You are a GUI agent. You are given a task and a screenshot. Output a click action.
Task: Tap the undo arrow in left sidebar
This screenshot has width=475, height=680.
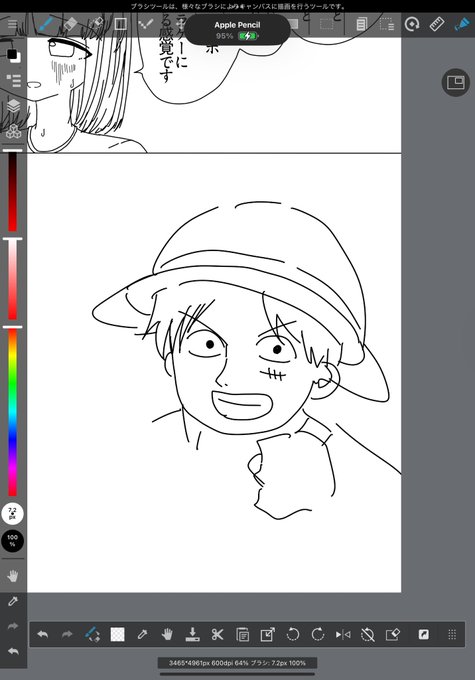coord(13,651)
